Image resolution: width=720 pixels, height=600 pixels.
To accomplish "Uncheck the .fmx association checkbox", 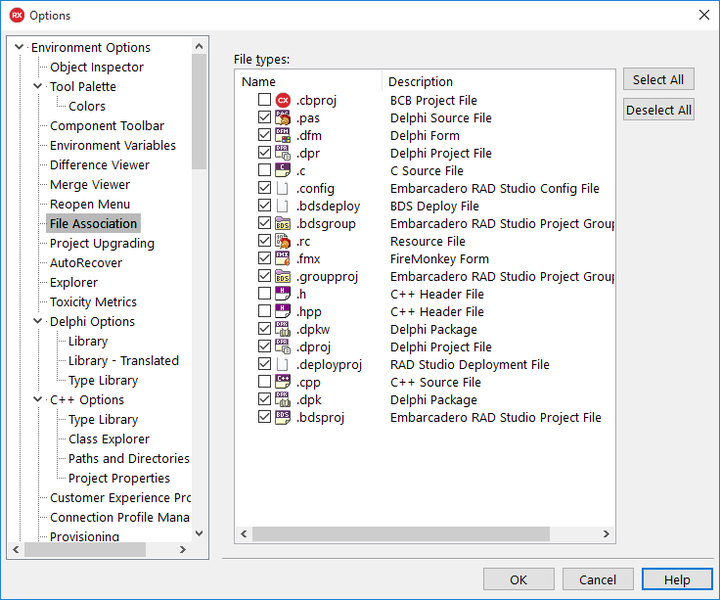I will pos(264,258).
